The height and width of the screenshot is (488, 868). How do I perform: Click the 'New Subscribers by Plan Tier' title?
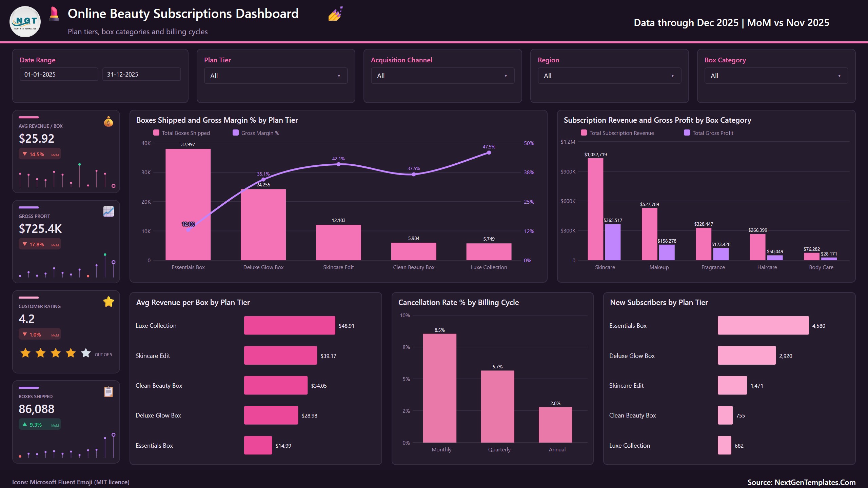click(659, 302)
